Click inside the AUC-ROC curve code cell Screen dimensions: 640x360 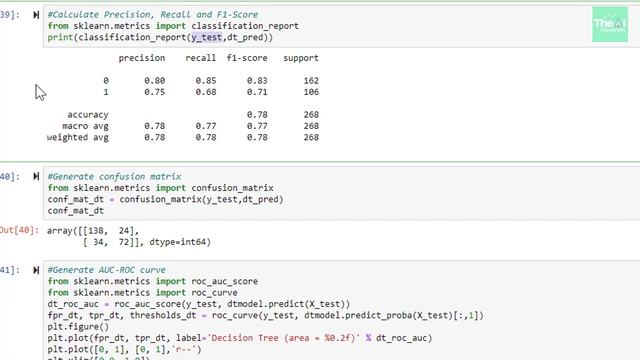(341, 311)
